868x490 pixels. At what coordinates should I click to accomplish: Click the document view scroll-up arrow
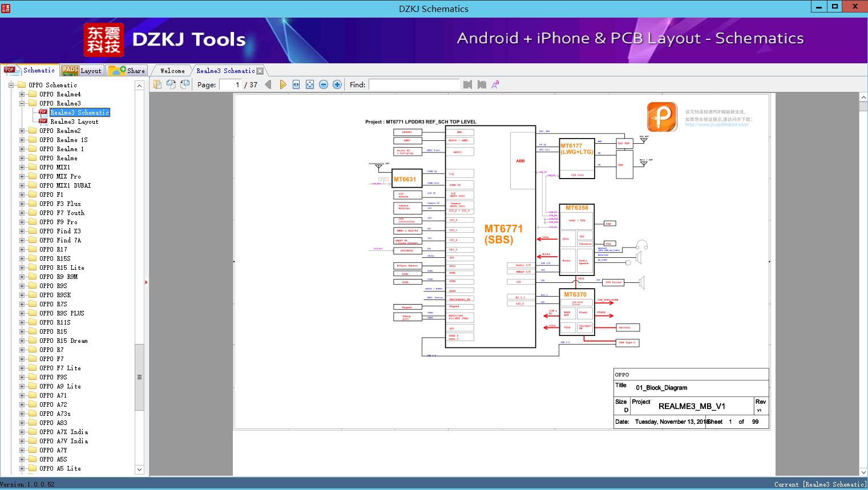click(x=863, y=98)
